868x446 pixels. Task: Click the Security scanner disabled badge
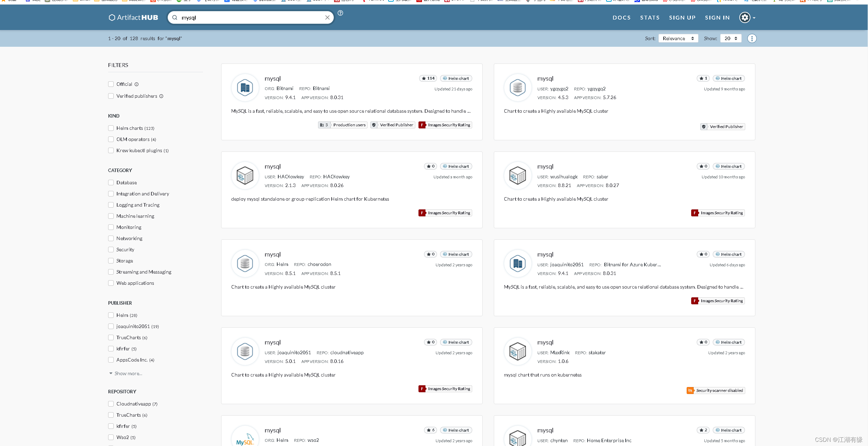tap(716, 391)
